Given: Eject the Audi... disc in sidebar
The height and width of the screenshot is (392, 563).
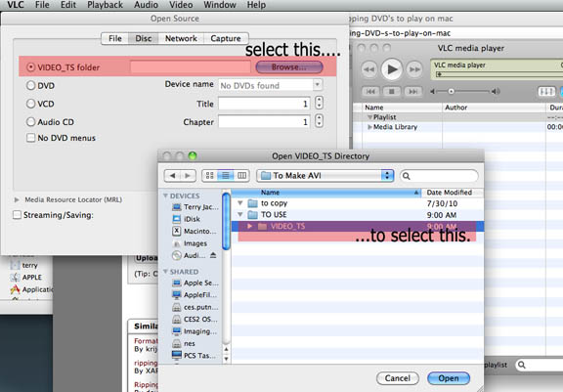Looking at the screenshot, I should pos(213,255).
